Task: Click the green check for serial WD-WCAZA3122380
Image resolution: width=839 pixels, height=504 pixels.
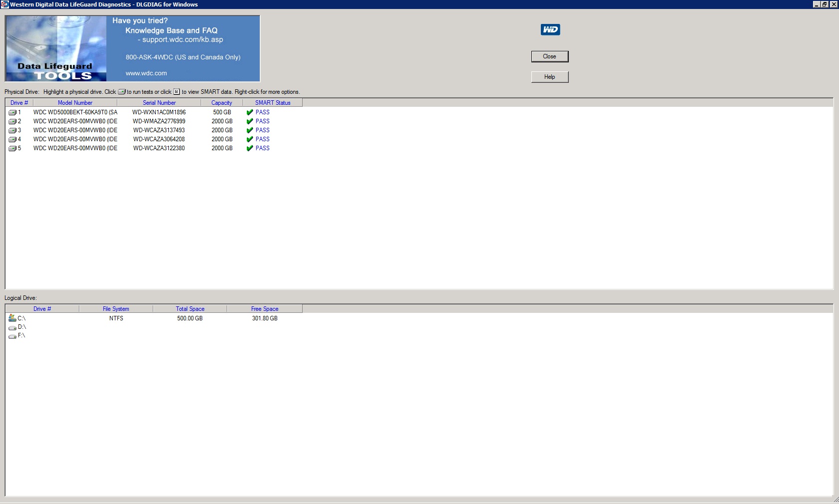Action: (250, 148)
